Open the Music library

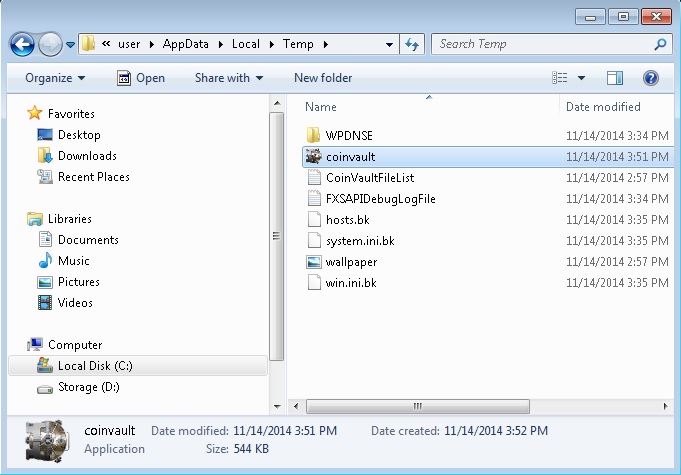(63, 261)
